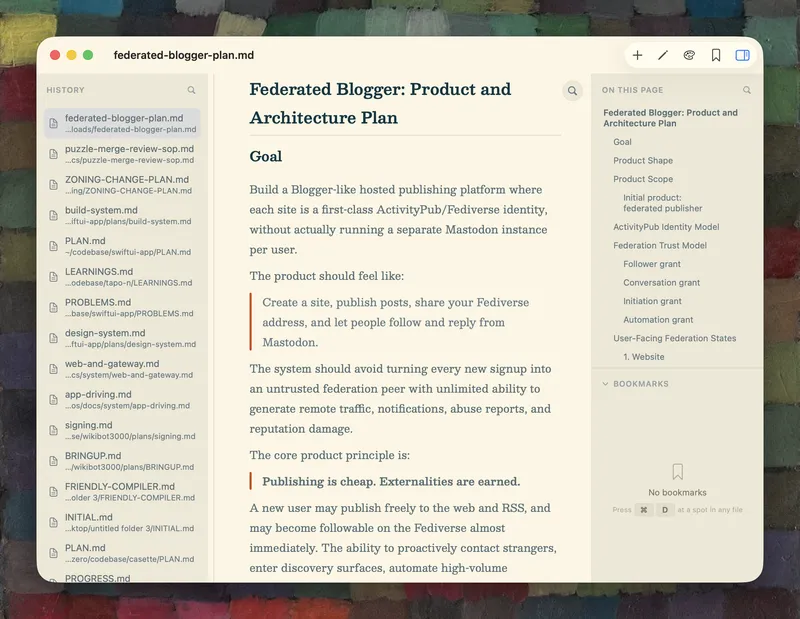Click file icon beside PROBLEMS.md
800x619 pixels.
click(54, 307)
